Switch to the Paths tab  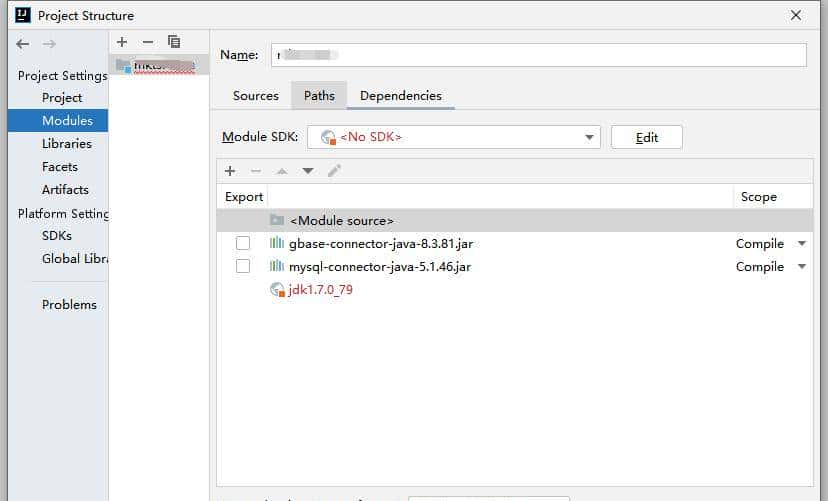pos(319,96)
